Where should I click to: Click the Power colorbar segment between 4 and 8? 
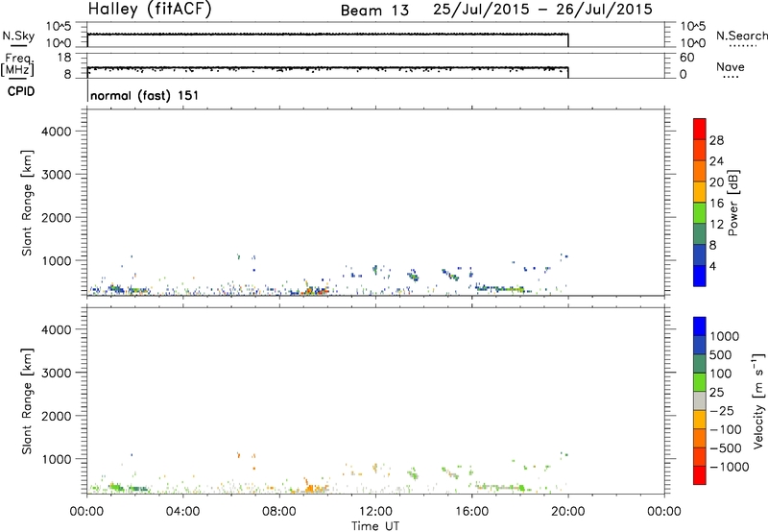pyautogui.click(x=700, y=254)
